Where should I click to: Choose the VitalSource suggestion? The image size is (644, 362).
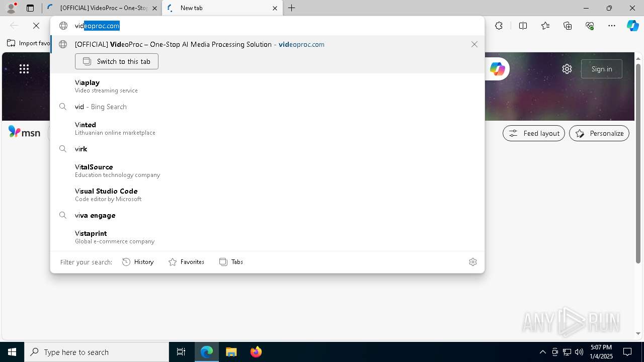pyautogui.click(x=267, y=170)
